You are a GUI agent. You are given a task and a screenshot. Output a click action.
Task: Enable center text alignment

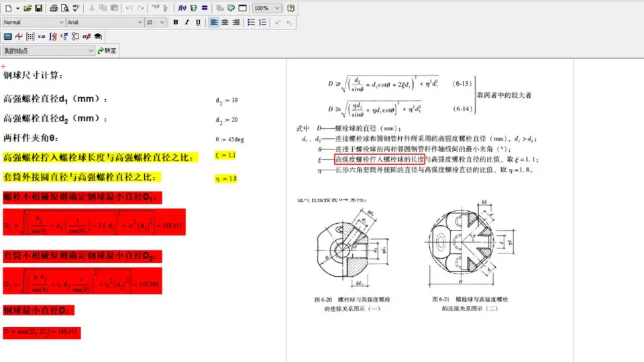tap(225, 22)
